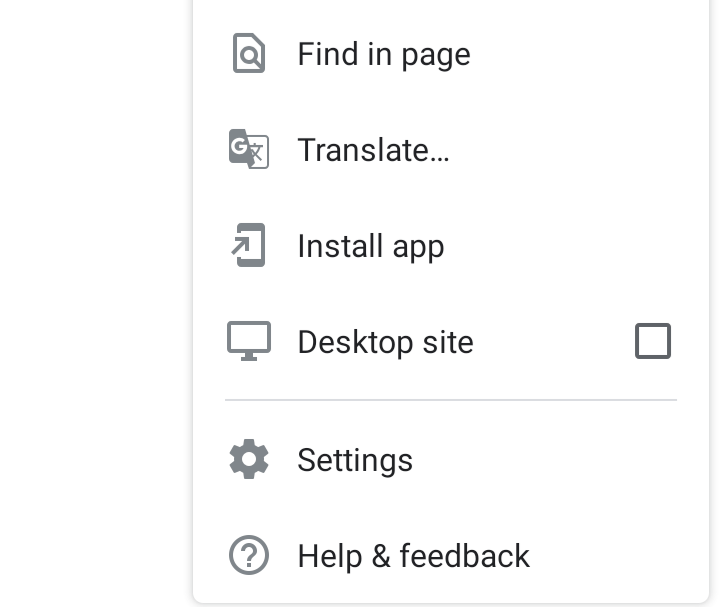Click the Find in page magnifier icon
Image resolution: width=720 pixels, height=607 pixels.
pyautogui.click(x=249, y=54)
